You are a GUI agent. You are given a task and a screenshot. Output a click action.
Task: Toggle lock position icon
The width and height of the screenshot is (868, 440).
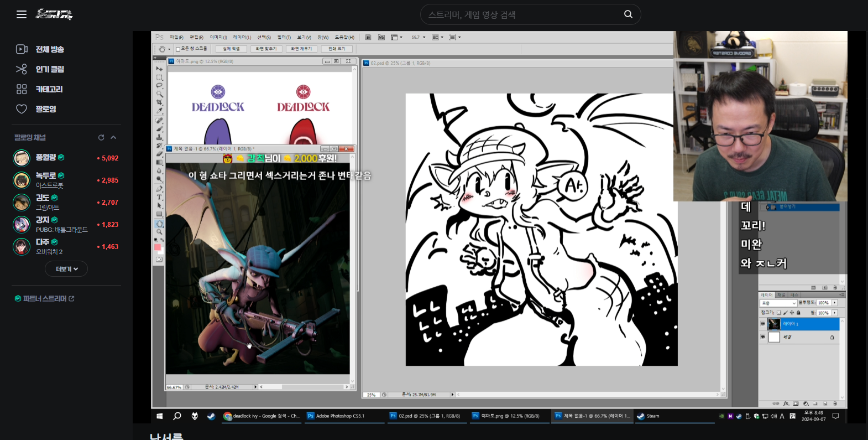coord(792,312)
